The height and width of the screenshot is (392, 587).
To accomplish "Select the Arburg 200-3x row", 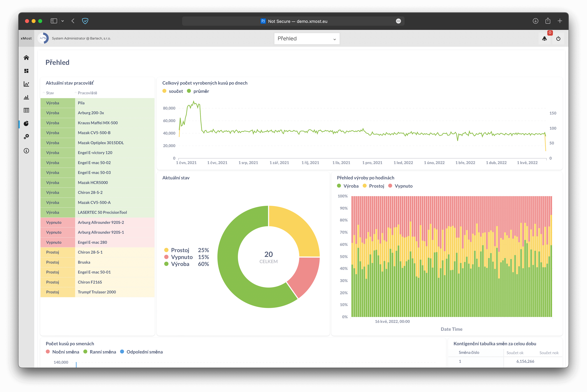I will (98, 113).
